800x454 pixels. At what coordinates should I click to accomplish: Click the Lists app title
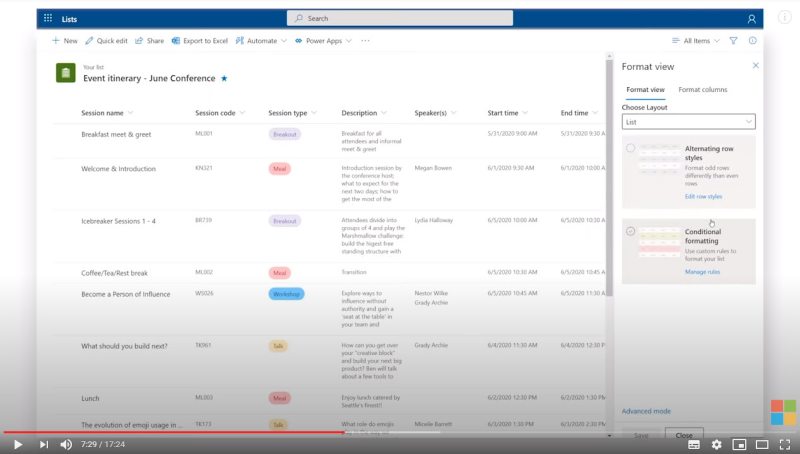pyautogui.click(x=69, y=19)
